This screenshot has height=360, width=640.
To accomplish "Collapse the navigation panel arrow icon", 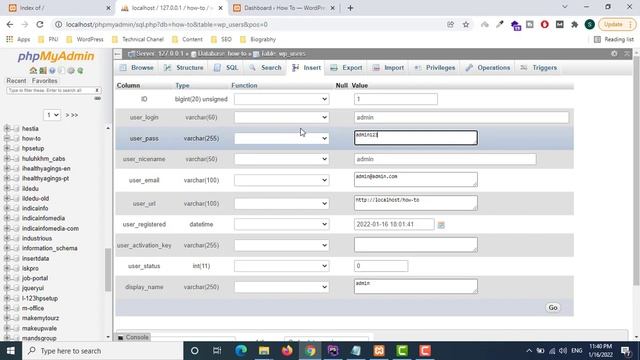I will [118, 53].
